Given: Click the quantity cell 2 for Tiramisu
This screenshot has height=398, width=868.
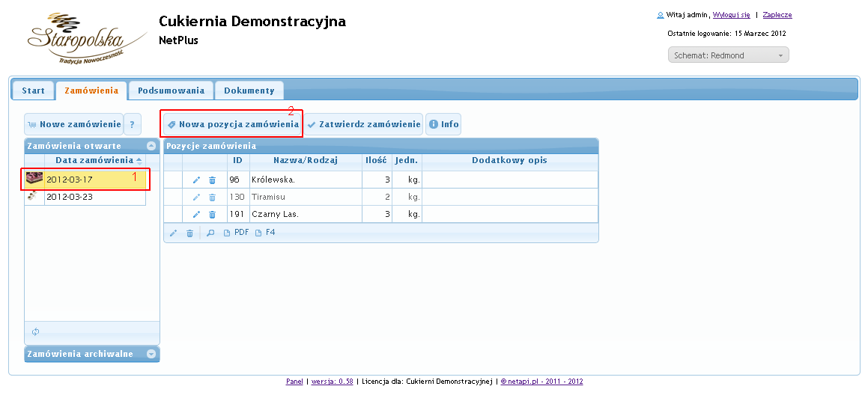Looking at the screenshot, I should (x=377, y=198).
